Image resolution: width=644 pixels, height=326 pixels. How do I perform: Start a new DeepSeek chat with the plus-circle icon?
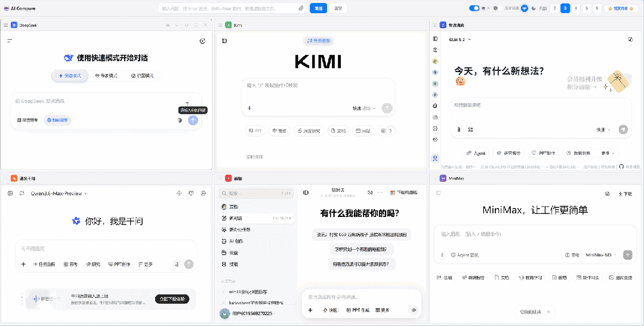click(x=202, y=41)
